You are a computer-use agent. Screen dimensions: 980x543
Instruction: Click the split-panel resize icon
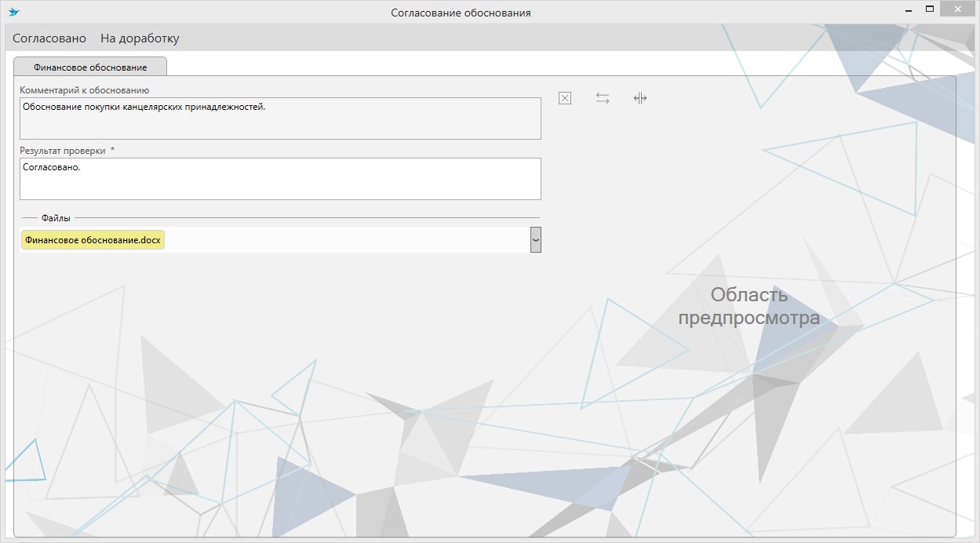click(x=640, y=98)
